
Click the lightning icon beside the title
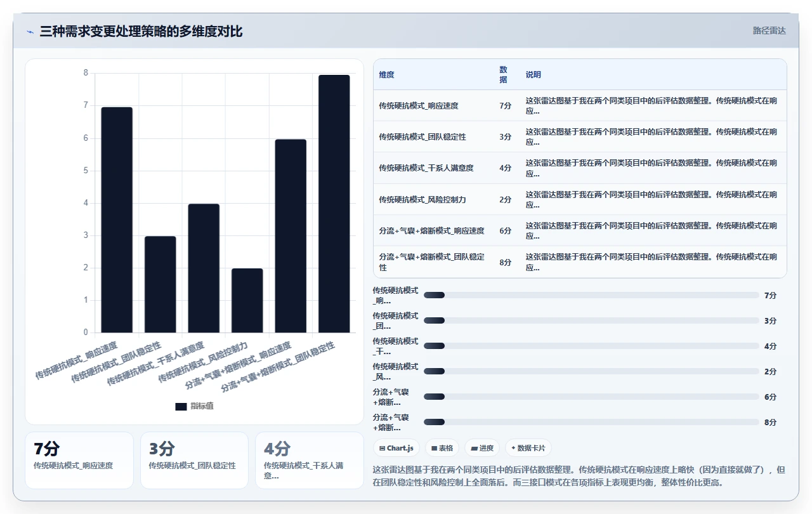[30, 32]
